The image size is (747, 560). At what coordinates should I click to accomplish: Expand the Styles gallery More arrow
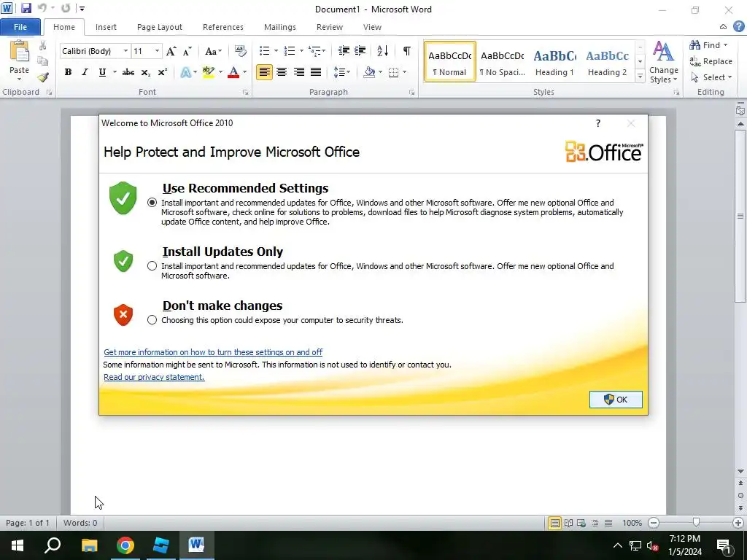tap(640, 76)
